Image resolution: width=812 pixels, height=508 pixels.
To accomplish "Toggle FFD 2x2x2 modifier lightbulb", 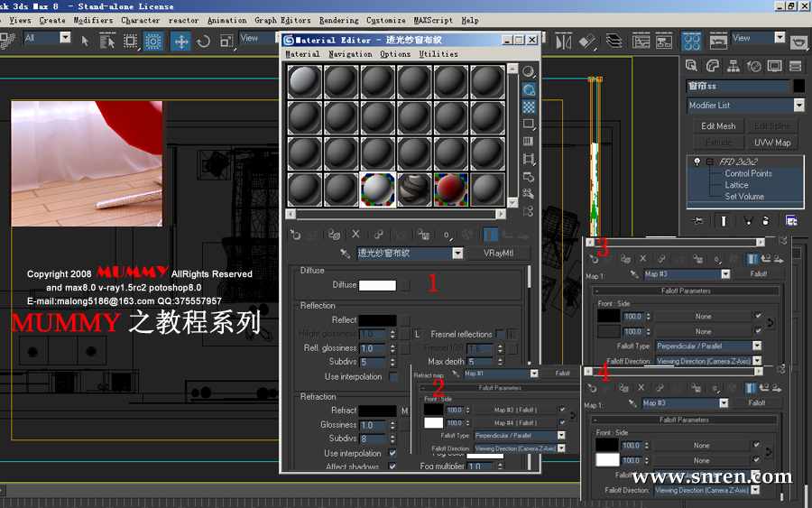I will point(697,162).
